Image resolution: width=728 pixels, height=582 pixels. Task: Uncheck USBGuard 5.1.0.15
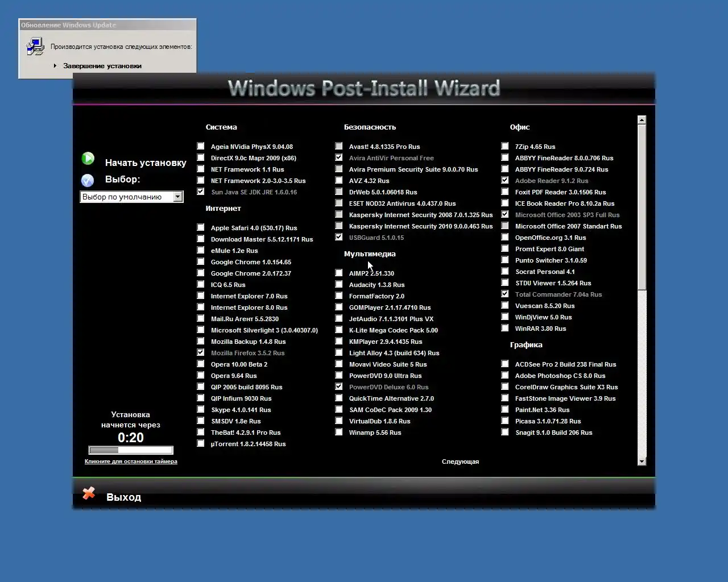click(x=339, y=237)
